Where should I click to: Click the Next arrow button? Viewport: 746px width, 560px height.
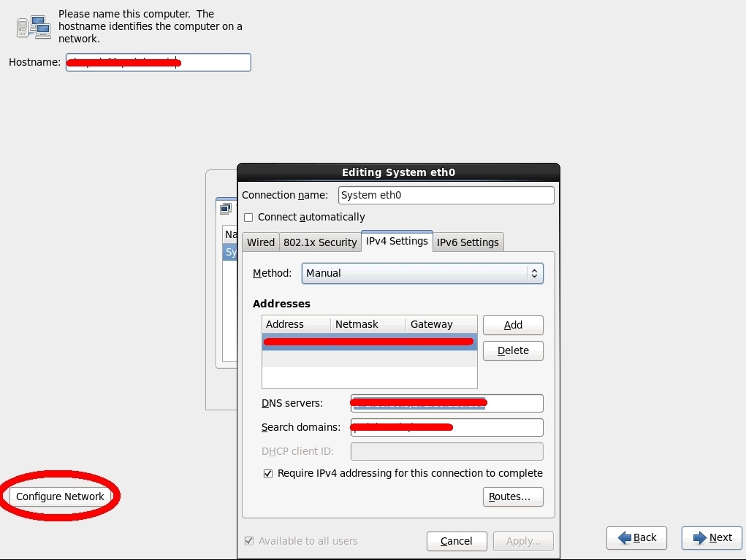(712, 537)
